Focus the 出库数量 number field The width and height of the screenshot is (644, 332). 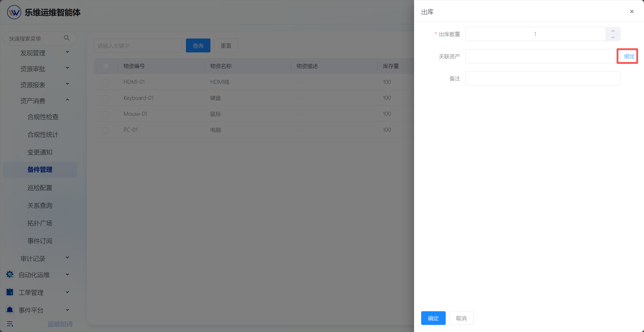coord(535,34)
